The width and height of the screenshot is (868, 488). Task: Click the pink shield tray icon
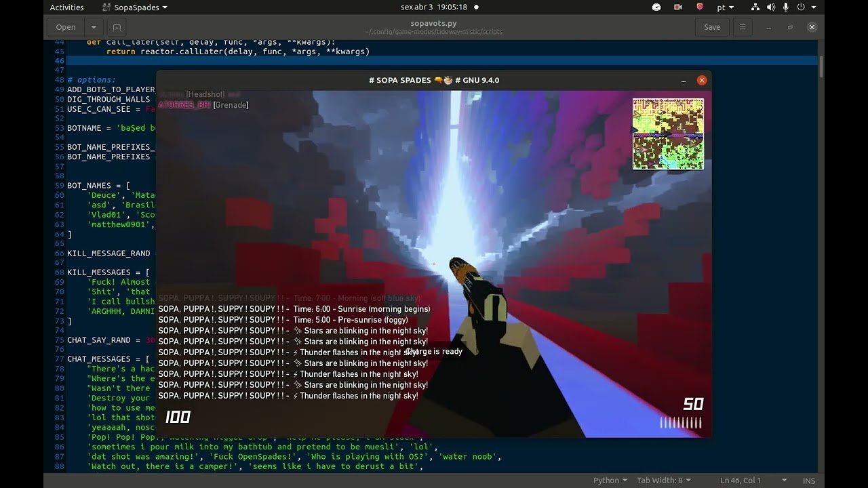tap(700, 7)
